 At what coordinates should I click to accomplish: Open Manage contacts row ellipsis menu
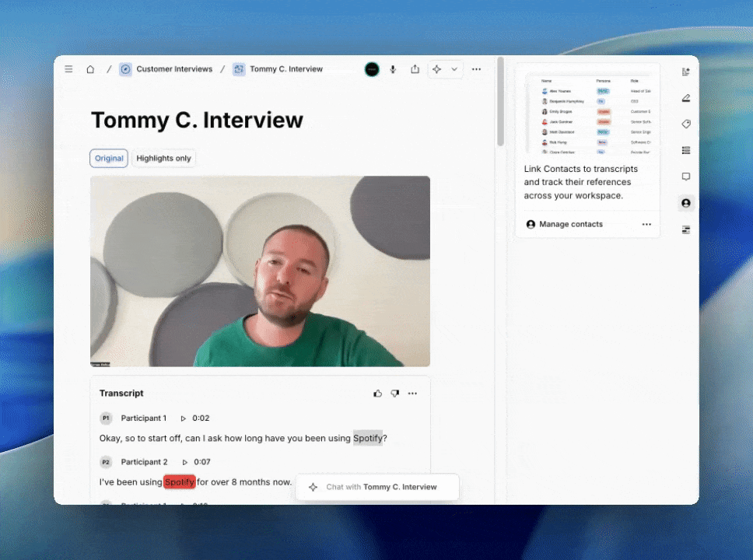[646, 224]
